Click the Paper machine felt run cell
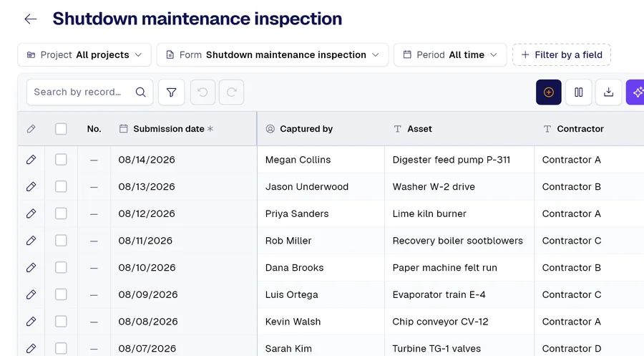The width and height of the screenshot is (644, 356). pyautogui.click(x=459, y=268)
